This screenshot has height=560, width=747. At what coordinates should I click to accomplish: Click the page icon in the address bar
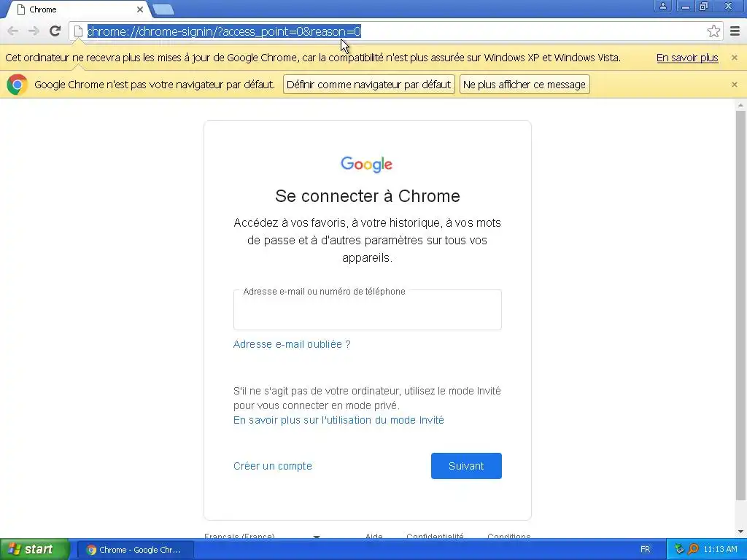click(x=78, y=31)
